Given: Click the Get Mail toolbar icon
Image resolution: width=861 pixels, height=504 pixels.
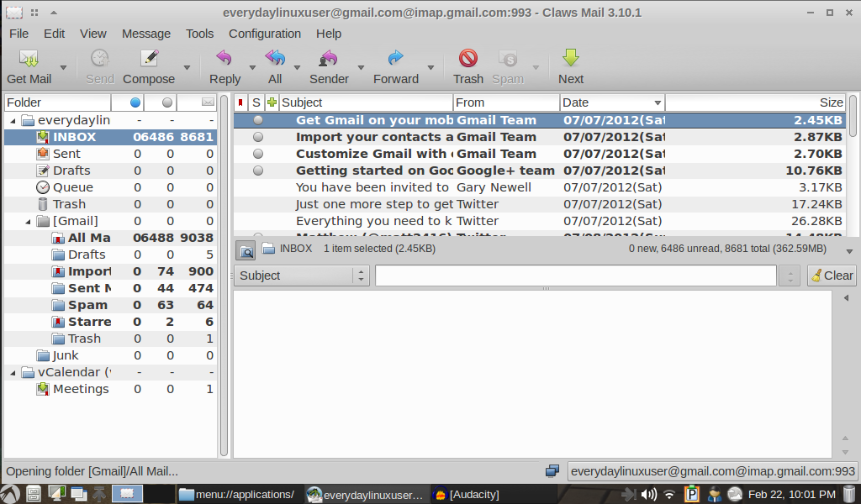Looking at the screenshot, I should click(x=29, y=60).
